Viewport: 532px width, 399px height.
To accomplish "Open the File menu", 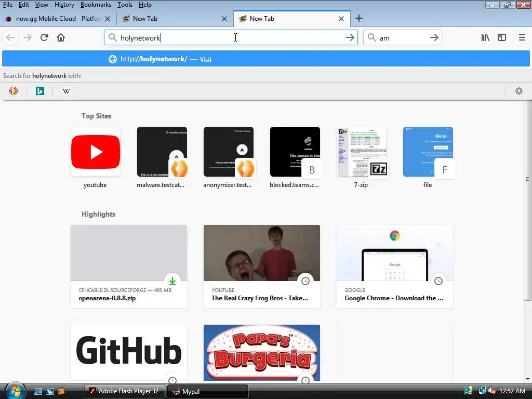I will [7, 5].
